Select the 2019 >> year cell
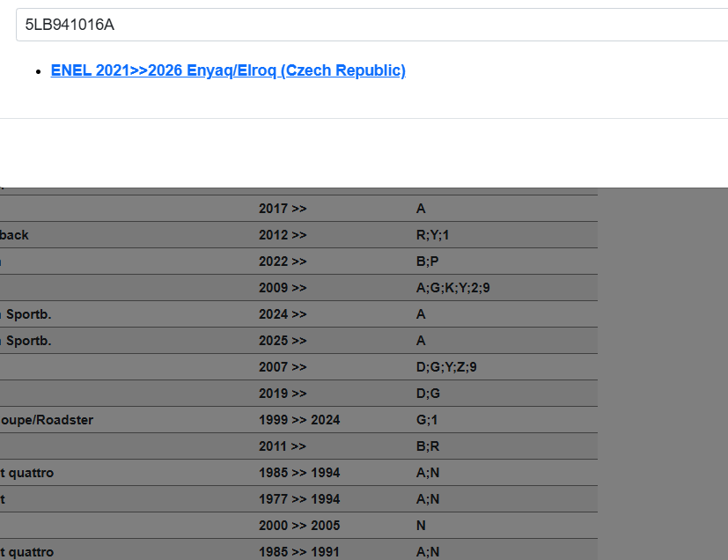Image resolution: width=728 pixels, height=560 pixels. coord(283,394)
